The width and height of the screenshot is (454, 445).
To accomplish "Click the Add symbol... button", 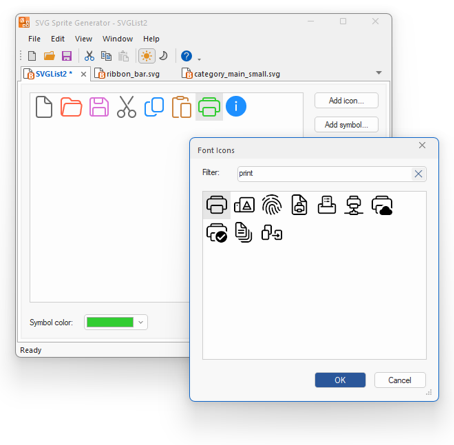I will (x=346, y=125).
